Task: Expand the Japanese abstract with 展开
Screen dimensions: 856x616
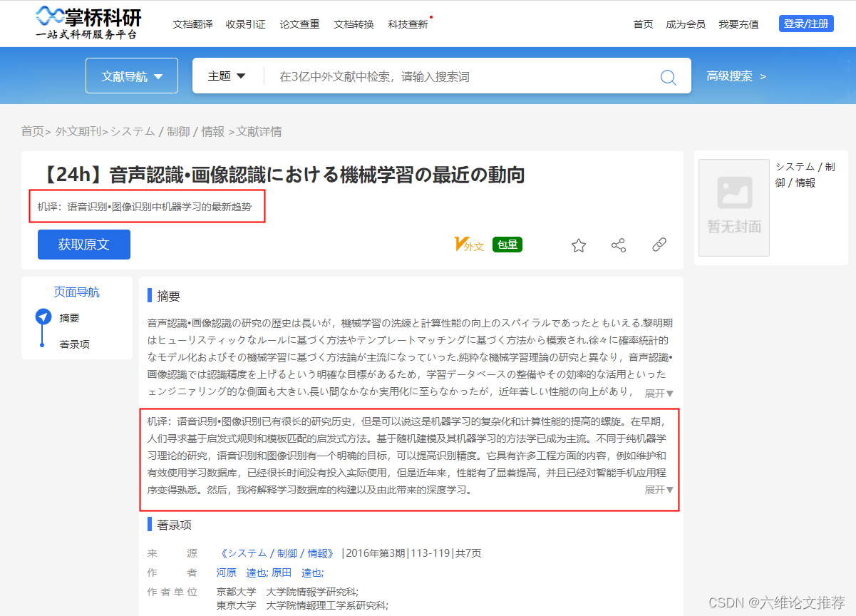Action: (x=659, y=393)
